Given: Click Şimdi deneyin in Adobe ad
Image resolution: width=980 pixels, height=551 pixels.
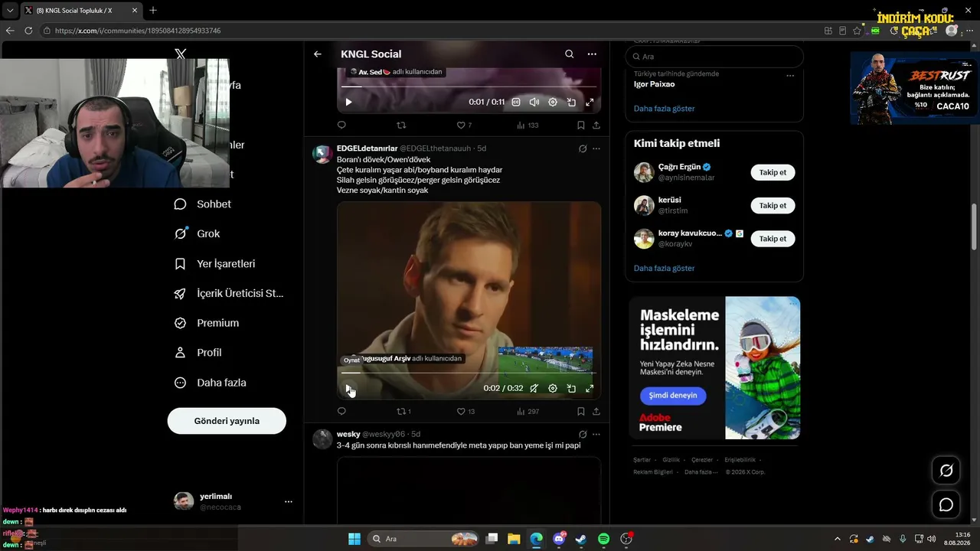Looking at the screenshot, I should (673, 396).
